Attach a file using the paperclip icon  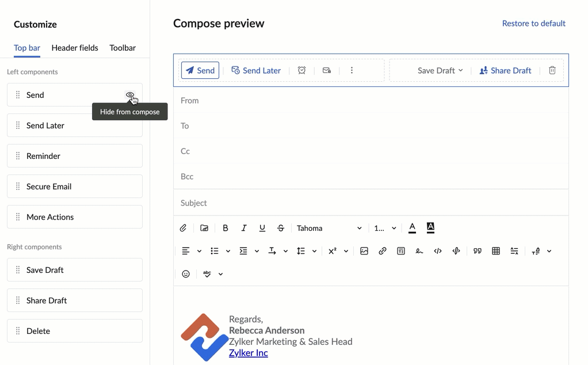183,227
